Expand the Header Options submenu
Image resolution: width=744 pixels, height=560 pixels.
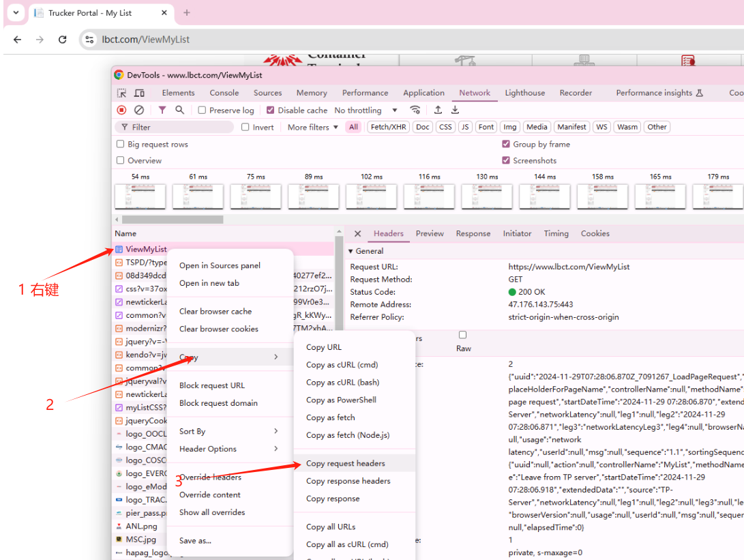[x=276, y=448]
